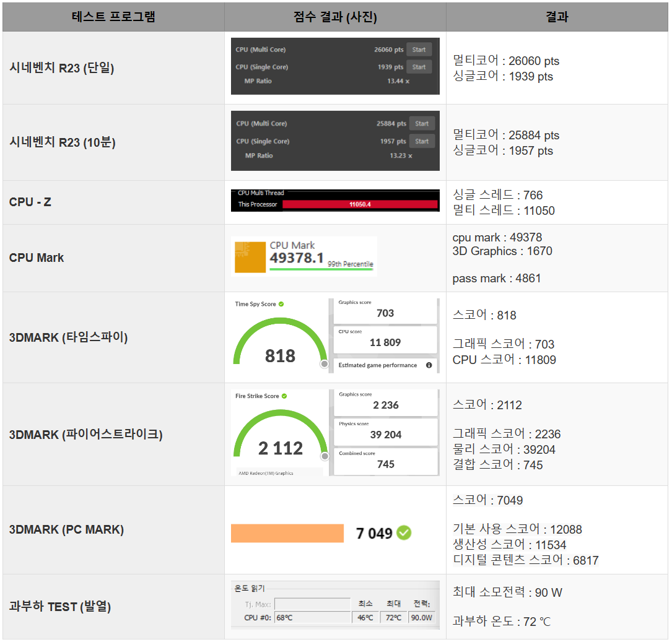Screen dimensions: 672x642
Task: Click the Physics score 39 204 box
Action: point(386,432)
